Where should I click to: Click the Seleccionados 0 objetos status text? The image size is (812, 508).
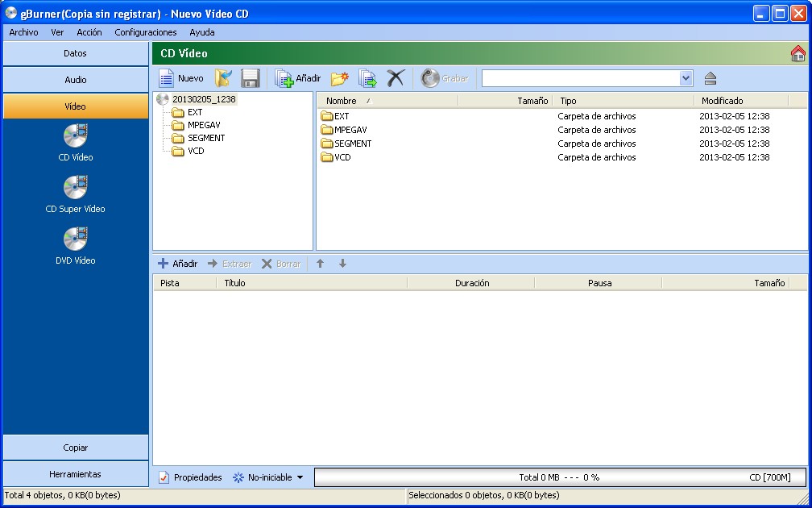pos(484,495)
